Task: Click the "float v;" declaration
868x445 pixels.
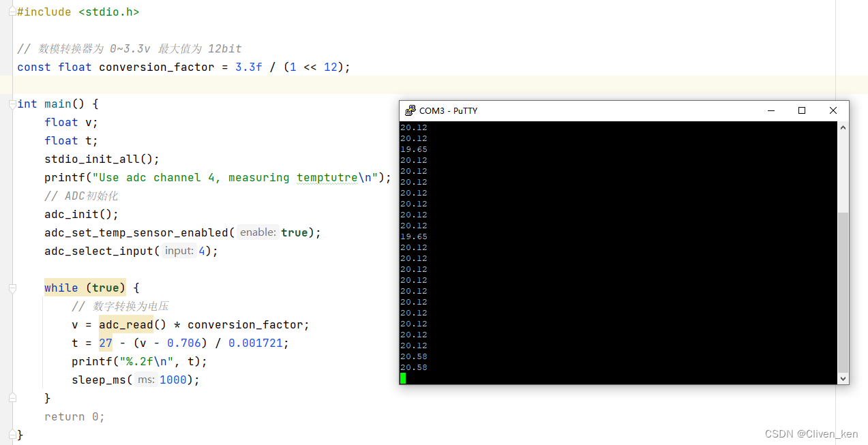Action: tap(72, 123)
